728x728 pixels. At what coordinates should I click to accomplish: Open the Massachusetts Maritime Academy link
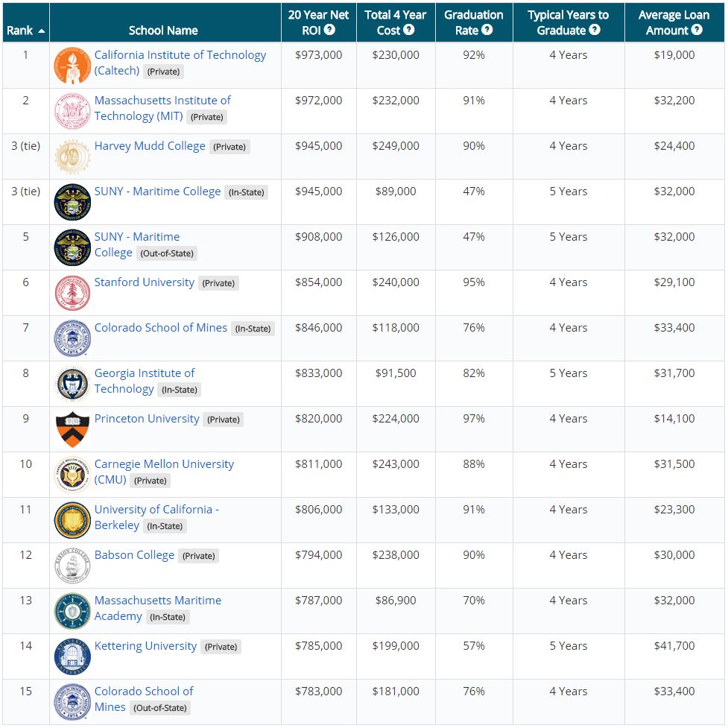point(158,608)
